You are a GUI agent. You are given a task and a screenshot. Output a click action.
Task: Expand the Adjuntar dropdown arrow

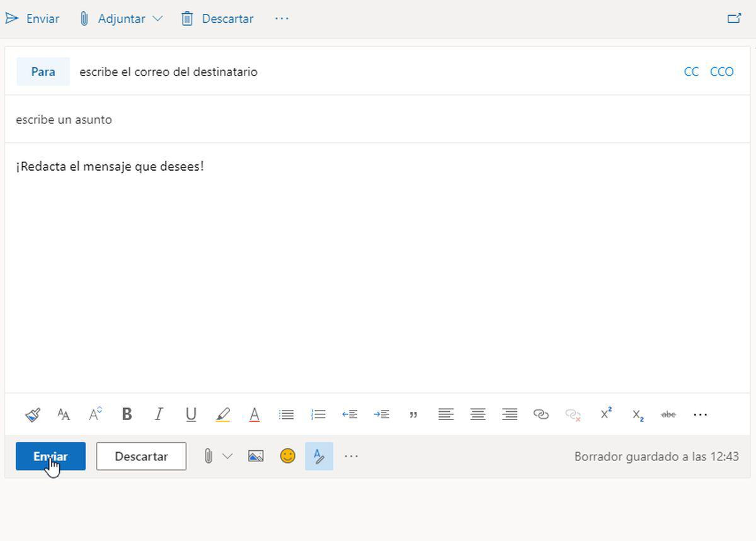pos(159,18)
